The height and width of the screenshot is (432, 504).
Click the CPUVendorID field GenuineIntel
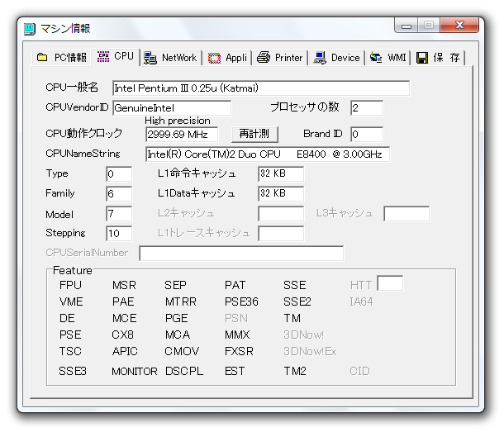pyautogui.click(x=172, y=108)
